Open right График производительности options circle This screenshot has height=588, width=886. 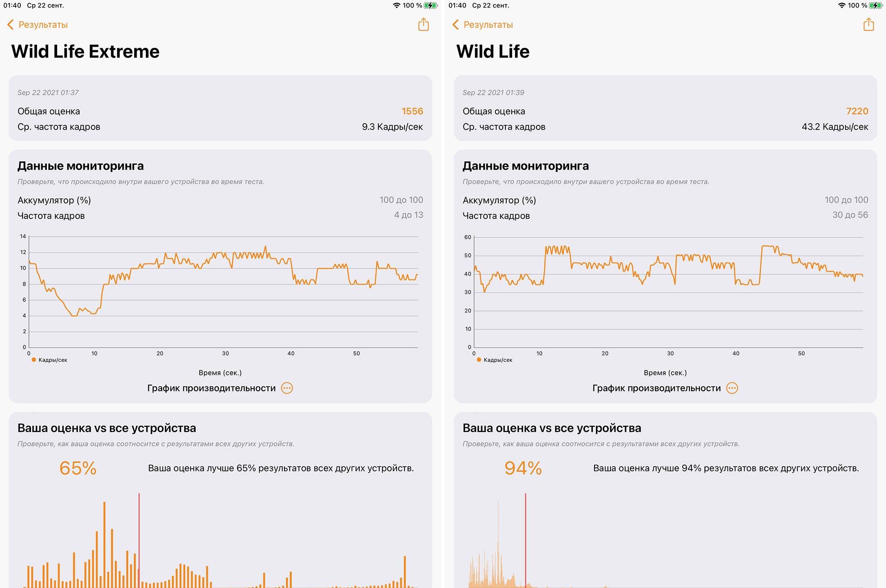pyautogui.click(x=732, y=388)
